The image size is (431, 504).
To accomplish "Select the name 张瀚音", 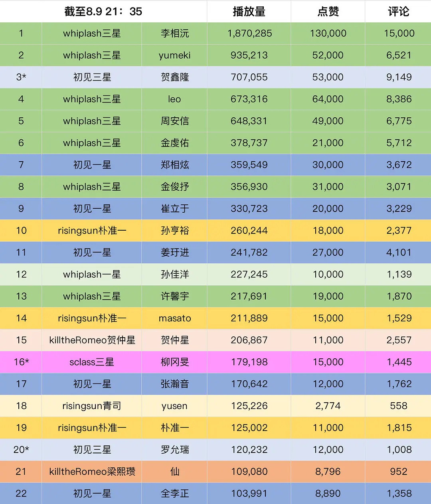I will (x=175, y=384).
